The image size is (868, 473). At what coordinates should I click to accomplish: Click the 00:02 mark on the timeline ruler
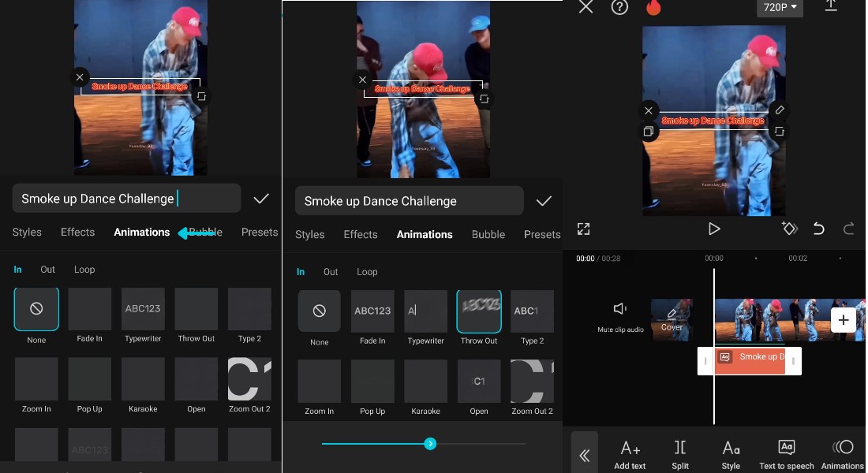[798, 259]
